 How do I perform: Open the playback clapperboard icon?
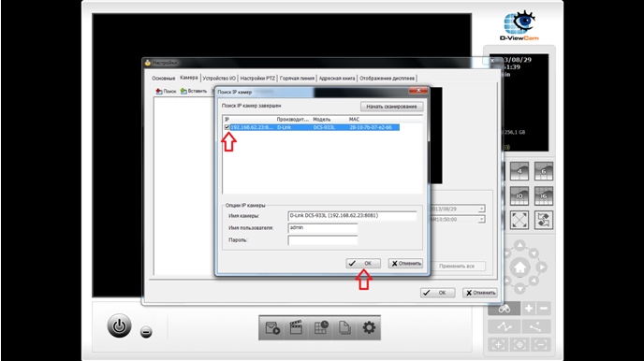click(296, 327)
